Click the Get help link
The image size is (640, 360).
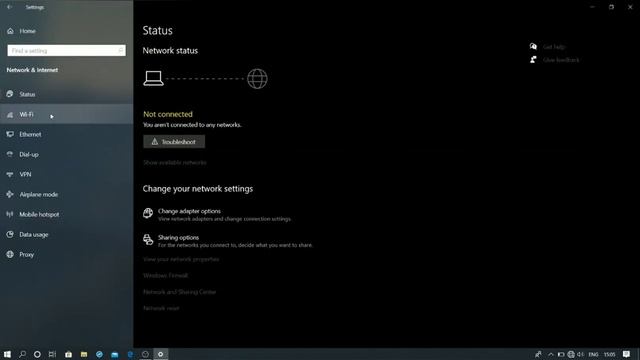pyautogui.click(x=554, y=47)
